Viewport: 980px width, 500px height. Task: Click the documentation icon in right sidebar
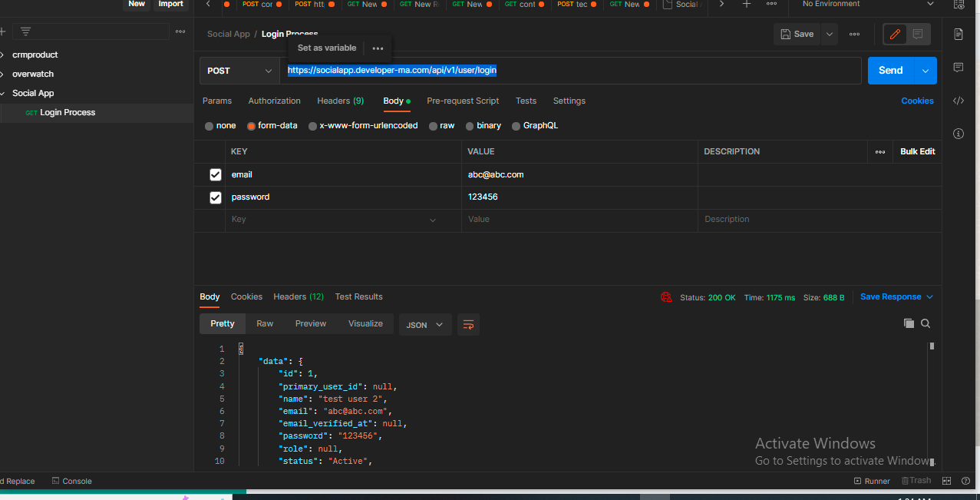pyautogui.click(x=959, y=34)
